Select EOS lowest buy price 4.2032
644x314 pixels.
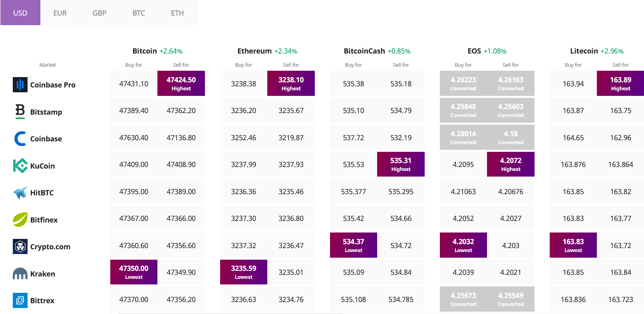tap(463, 245)
